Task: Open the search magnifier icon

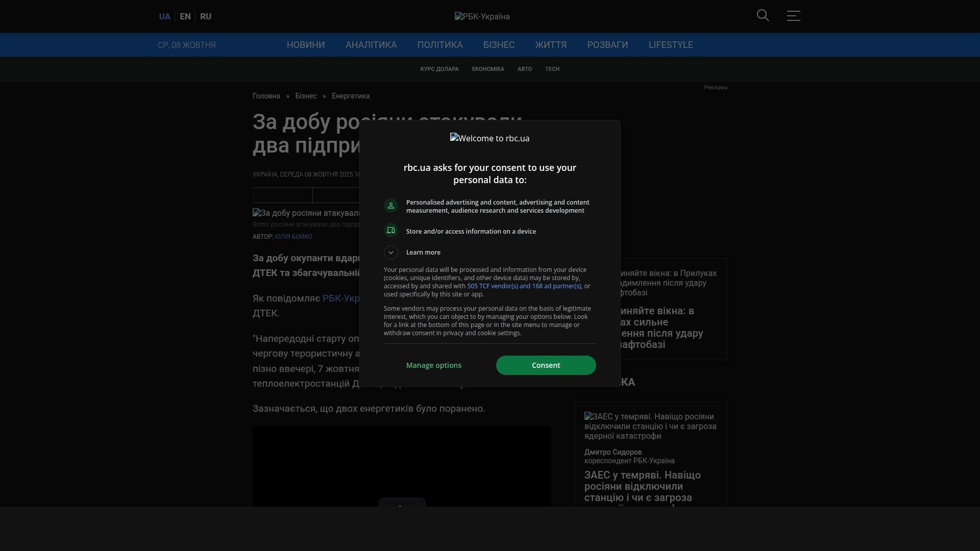Action: tap(763, 16)
